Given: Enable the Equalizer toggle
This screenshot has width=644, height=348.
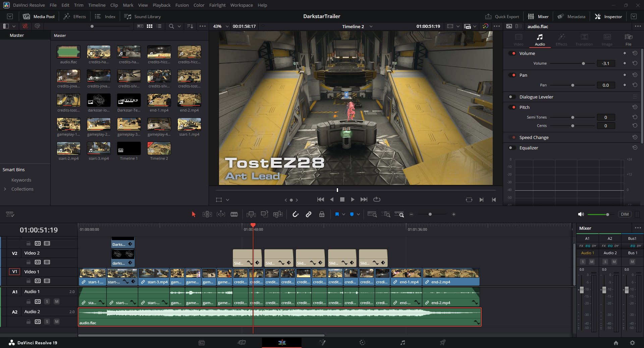Looking at the screenshot, I should click(x=512, y=148).
